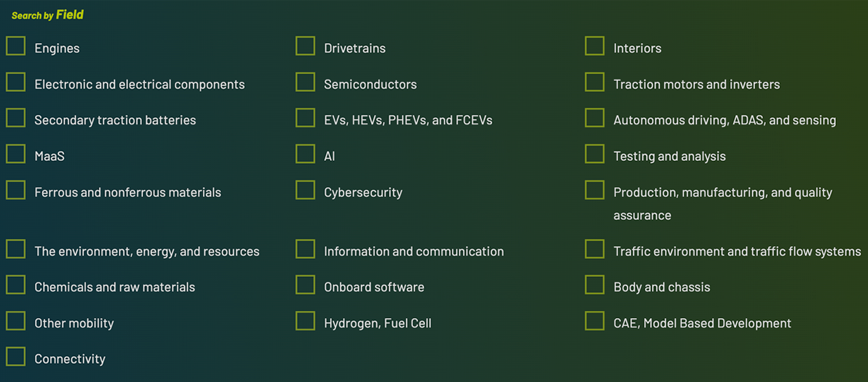Check CAE, Model Based Development
868x382 pixels.
tap(595, 321)
